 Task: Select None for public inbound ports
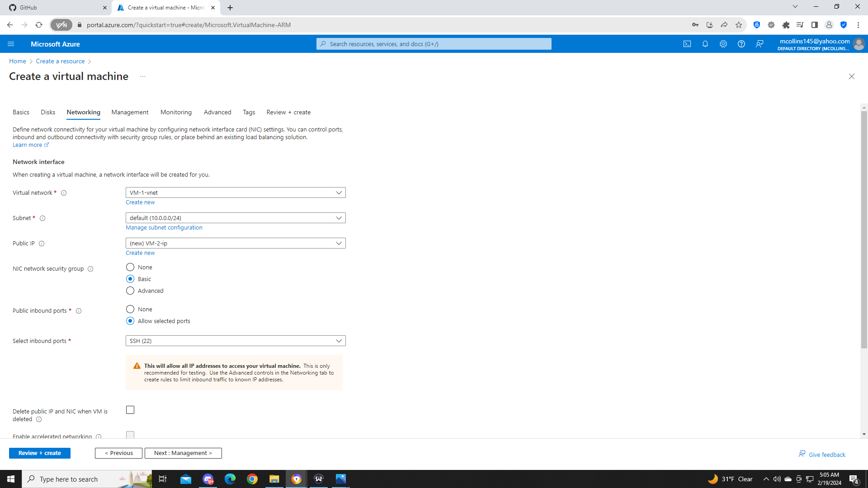click(x=130, y=309)
